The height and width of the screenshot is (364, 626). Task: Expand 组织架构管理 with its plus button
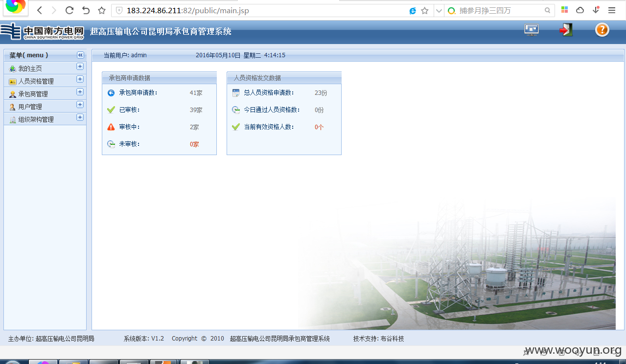click(80, 117)
